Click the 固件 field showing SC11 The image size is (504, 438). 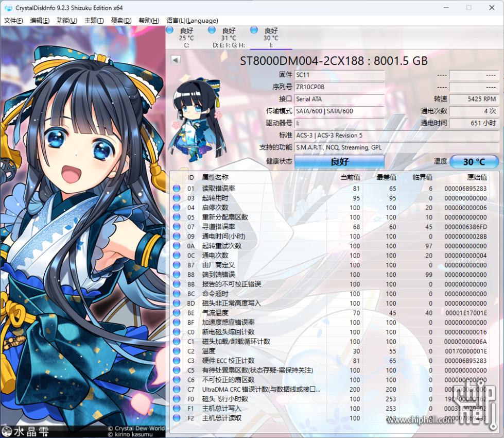pyautogui.click(x=339, y=75)
